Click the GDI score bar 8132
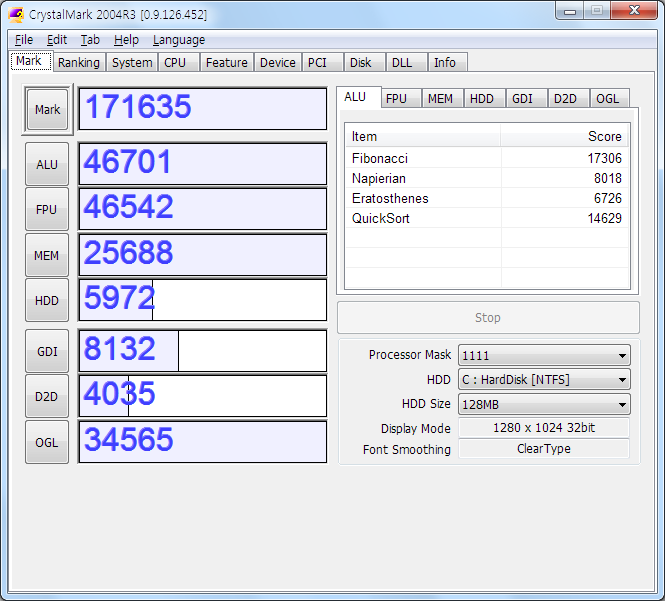The width and height of the screenshot is (665, 601). point(203,351)
